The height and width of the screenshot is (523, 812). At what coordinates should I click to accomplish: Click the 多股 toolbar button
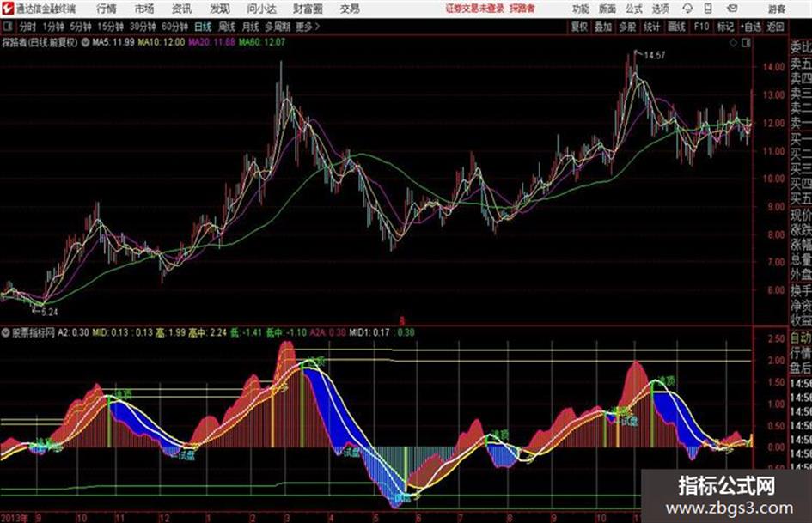click(x=627, y=27)
